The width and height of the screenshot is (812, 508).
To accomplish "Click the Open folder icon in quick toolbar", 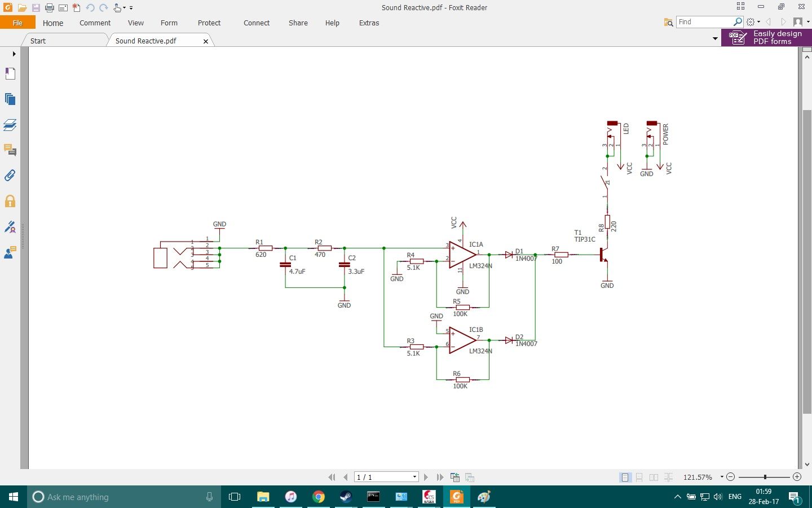I will [x=22, y=8].
